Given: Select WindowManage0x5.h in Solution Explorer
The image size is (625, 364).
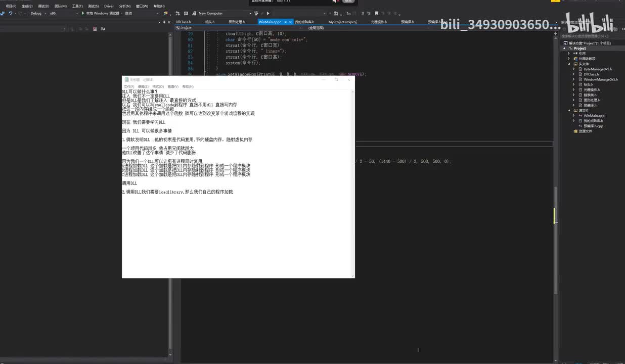Looking at the screenshot, I should 601,79.
